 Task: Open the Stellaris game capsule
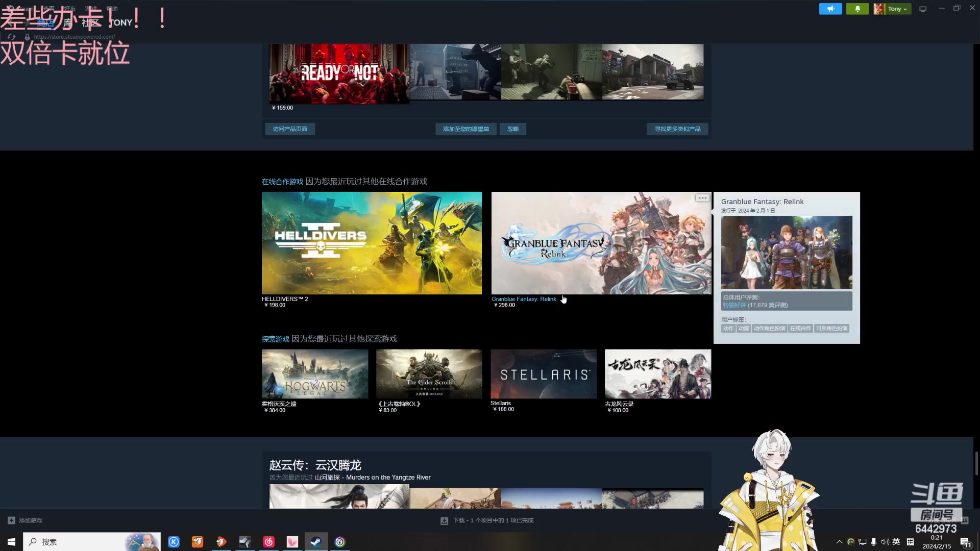(x=544, y=374)
